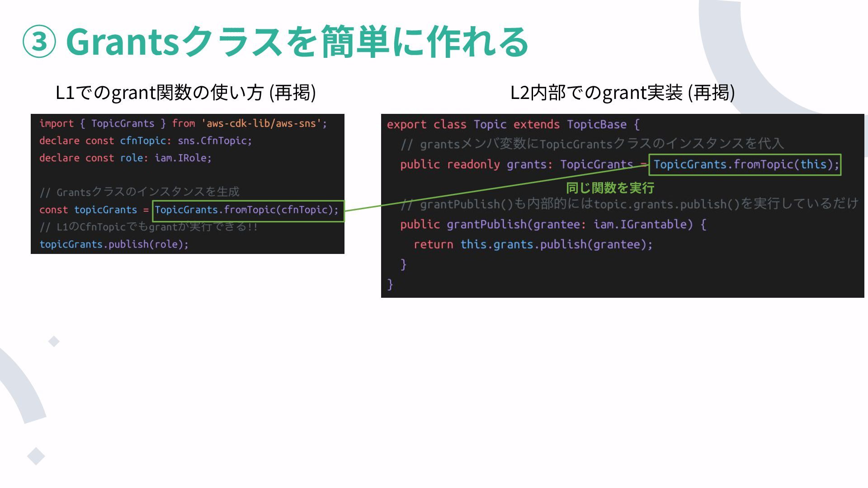
Task: Click the comment about grantsメンバ変数
Action: pyautogui.click(x=591, y=144)
